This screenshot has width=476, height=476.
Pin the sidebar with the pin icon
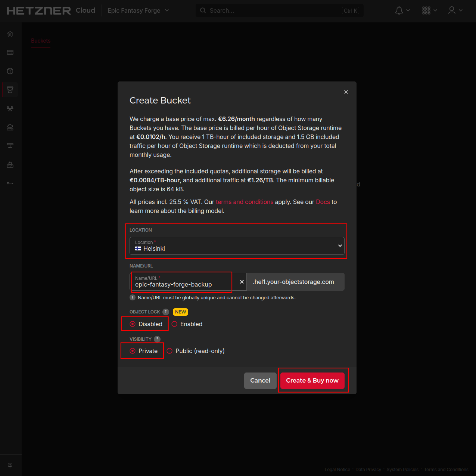[10, 465]
